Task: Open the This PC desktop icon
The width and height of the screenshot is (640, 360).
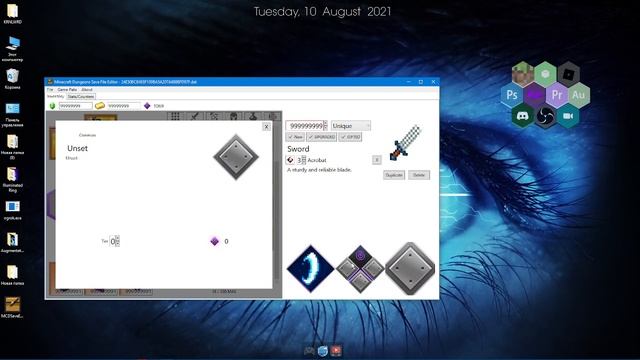Action: point(12,49)
